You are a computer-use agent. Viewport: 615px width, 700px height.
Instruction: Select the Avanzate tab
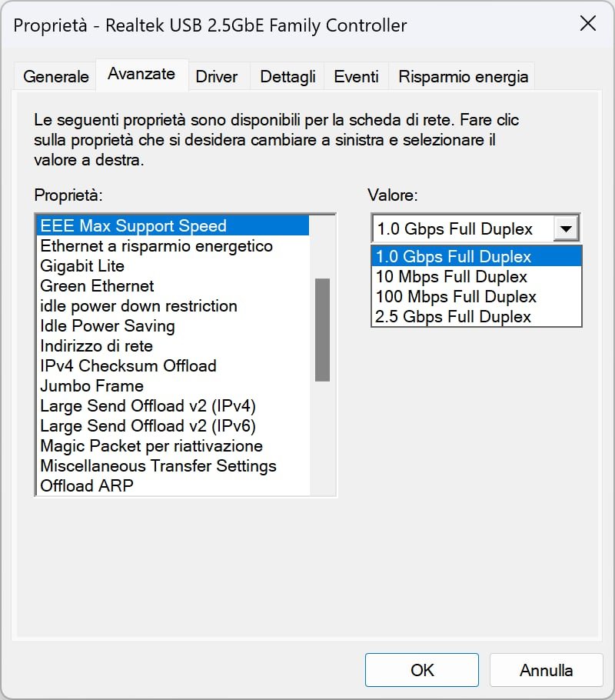pos(141,74)
